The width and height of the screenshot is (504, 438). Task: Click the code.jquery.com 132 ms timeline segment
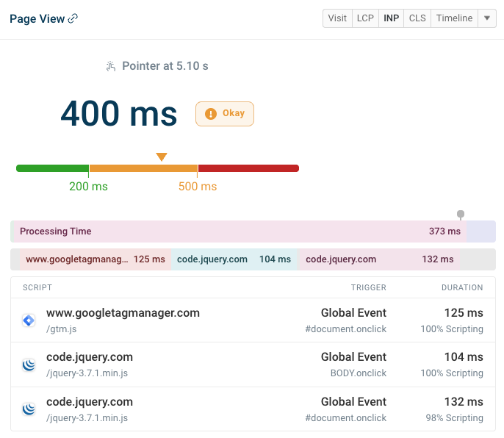[380, 259]
